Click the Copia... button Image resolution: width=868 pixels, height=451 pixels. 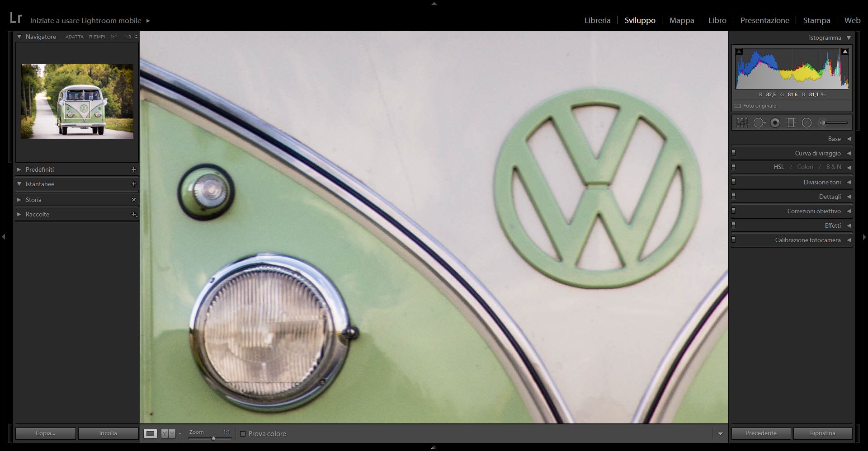[x=45, y=433]
